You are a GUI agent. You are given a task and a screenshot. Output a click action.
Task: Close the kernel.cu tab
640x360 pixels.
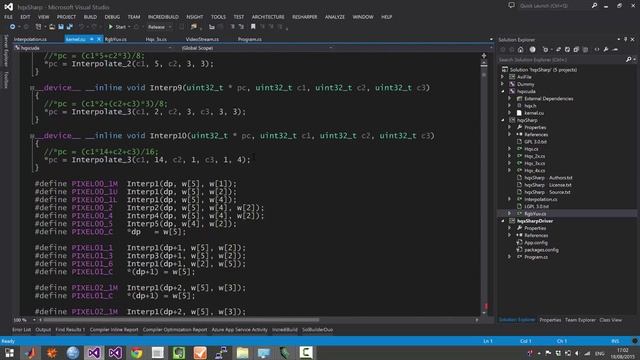point(99,39)
